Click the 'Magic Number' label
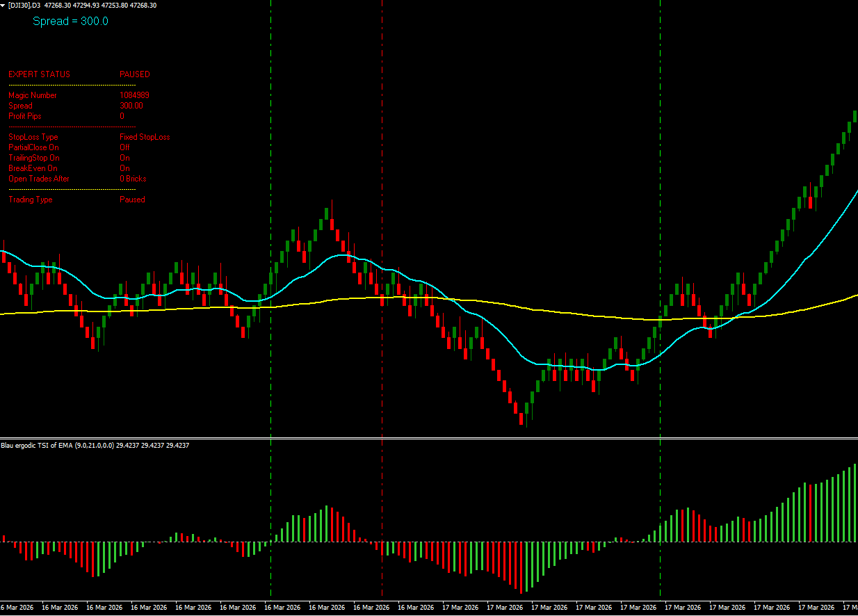The image size is (858, 616). tap(33, 95)
